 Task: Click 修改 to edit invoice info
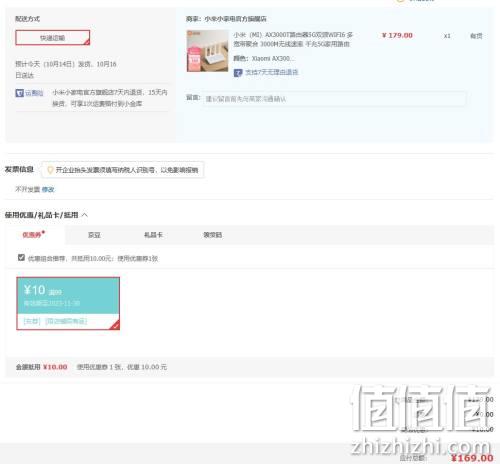click(48, 189)
